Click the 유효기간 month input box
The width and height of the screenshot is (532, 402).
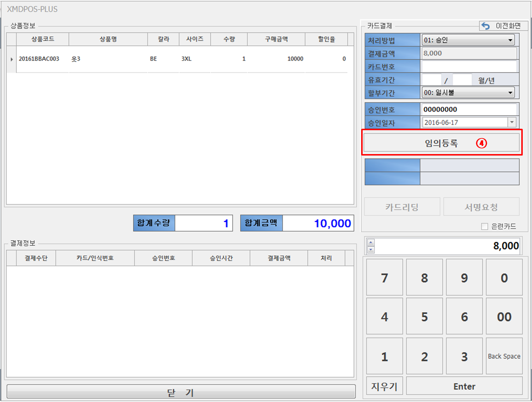[x=431, y=80]
